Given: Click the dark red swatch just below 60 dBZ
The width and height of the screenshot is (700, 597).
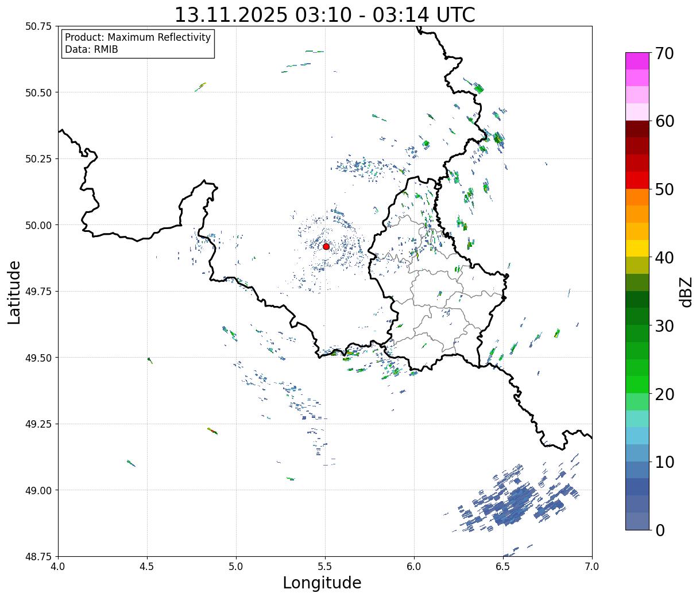Looking at the screenshot, I should coord(637,129).
